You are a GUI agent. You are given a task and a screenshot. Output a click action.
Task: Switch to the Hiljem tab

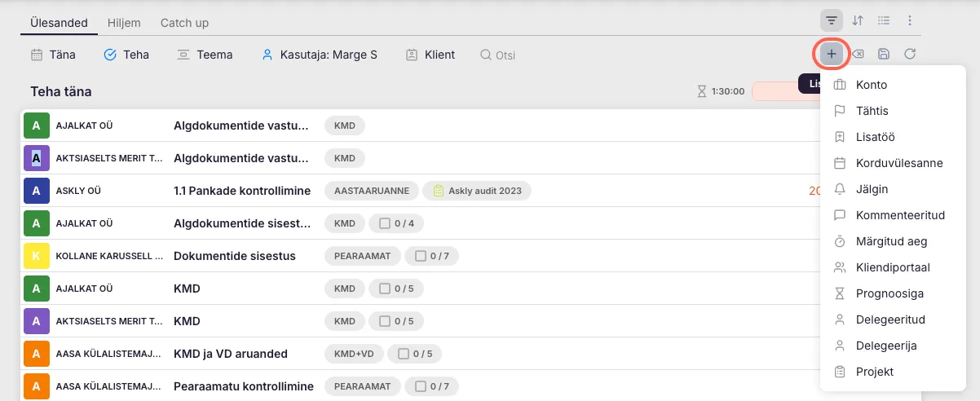124,23
